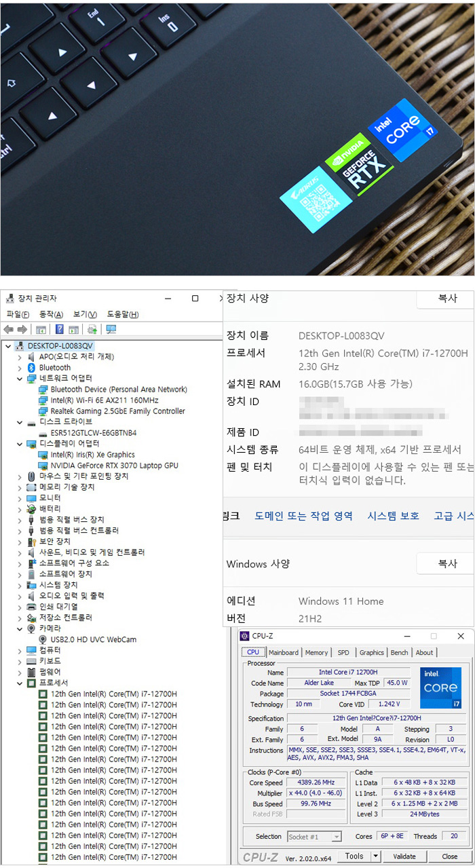Open the Tools dropdown arrow in CPU-Z
475x868 pixels.
[x=376, y=856]
